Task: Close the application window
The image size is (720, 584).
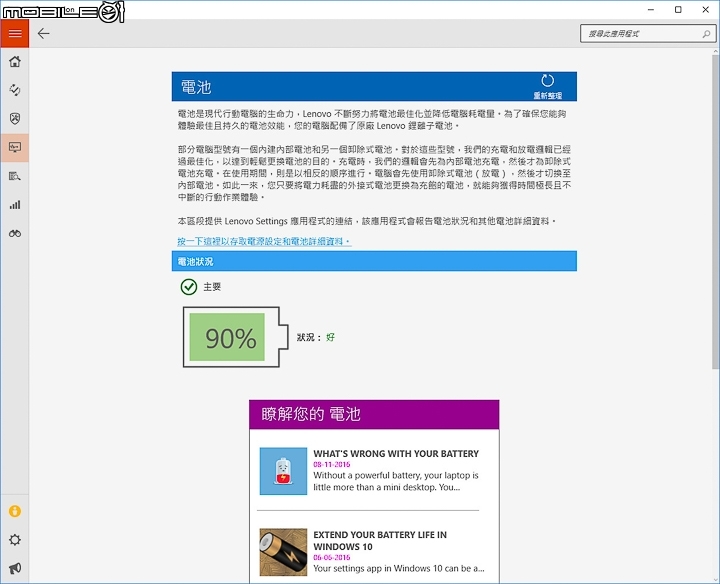Action: point(706,10)
